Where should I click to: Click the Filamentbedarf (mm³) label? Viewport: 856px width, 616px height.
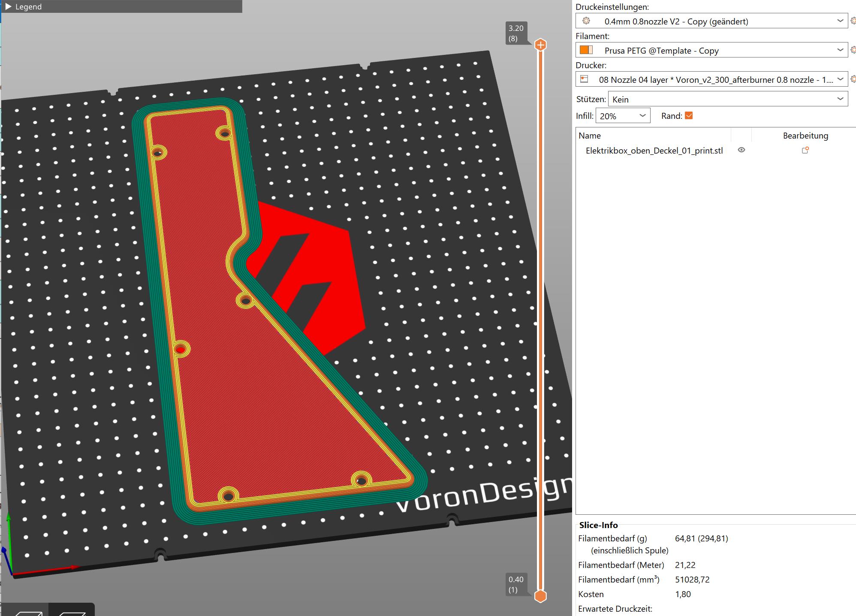(619, 580)
